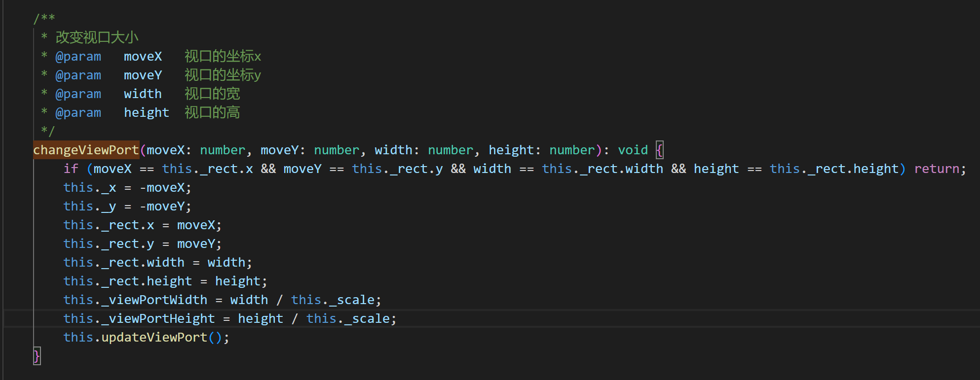The width and height of the screenshot is (980, 380).
Task: Click the comment text 视口的坐标x
Action: click(x=223, y=56)
